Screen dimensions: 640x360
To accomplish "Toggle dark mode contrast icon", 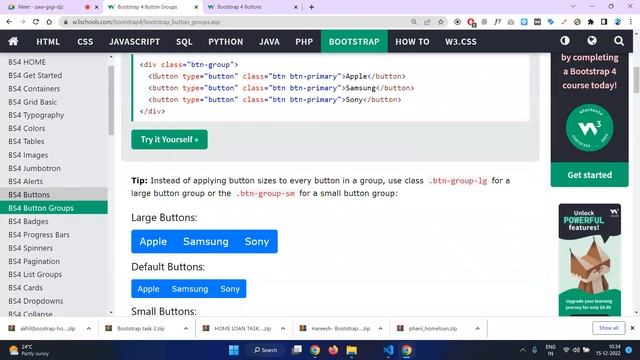I will point(565,41).
